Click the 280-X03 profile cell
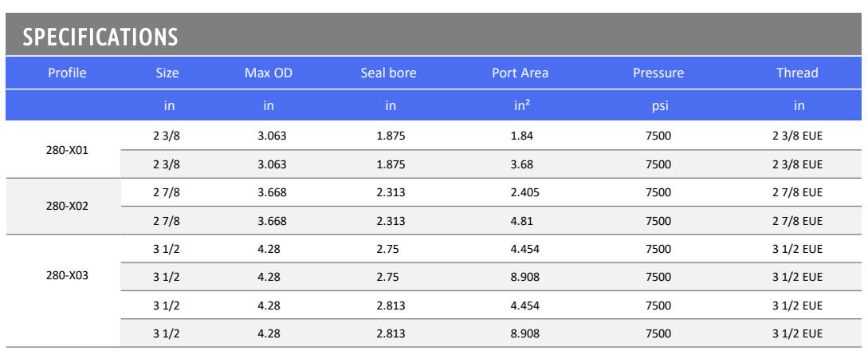 pos(68,276)
